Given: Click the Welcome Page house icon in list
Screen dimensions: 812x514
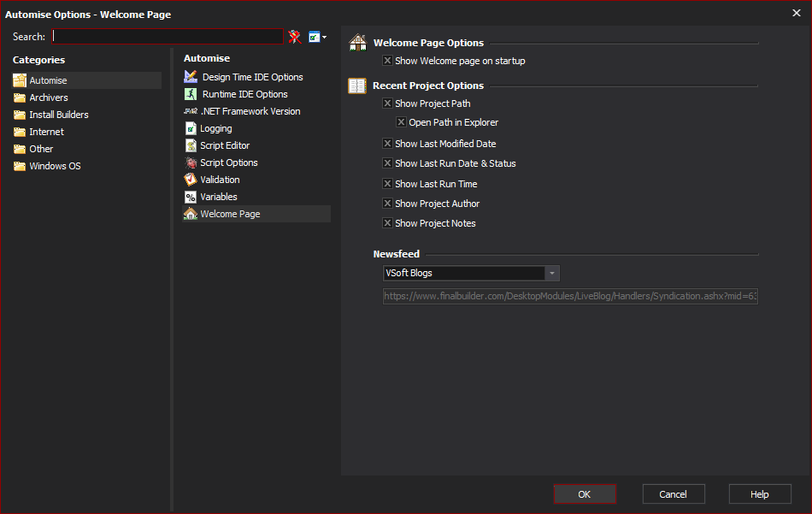Looking at the screenshot, I should click(191, 214).
